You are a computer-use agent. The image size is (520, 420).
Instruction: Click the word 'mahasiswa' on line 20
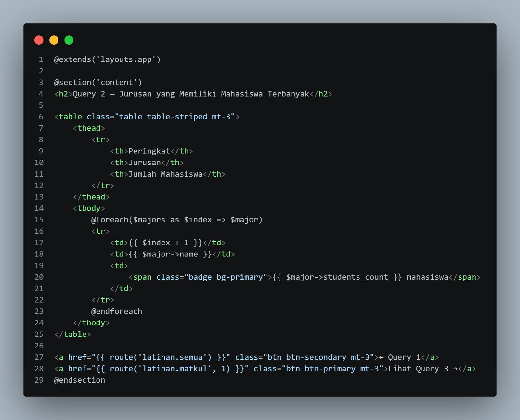click(427, 277)
